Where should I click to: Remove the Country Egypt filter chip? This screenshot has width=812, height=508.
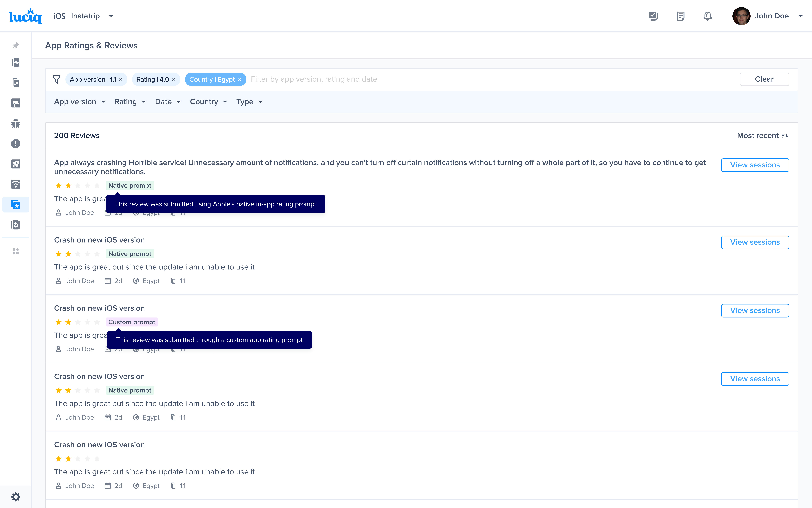(x=240, y=80)
